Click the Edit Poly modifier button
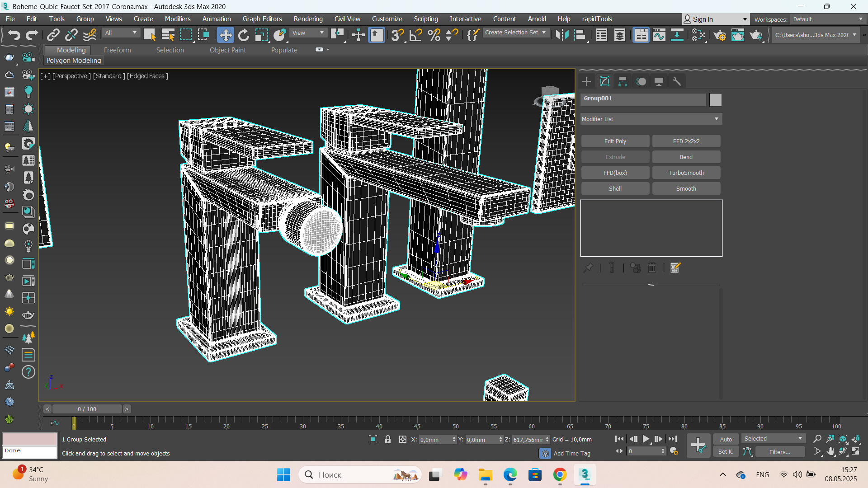 tap(615, 141)
